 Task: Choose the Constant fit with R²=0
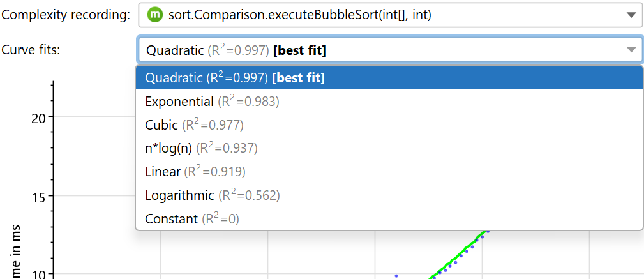click(x=191, y=219)
